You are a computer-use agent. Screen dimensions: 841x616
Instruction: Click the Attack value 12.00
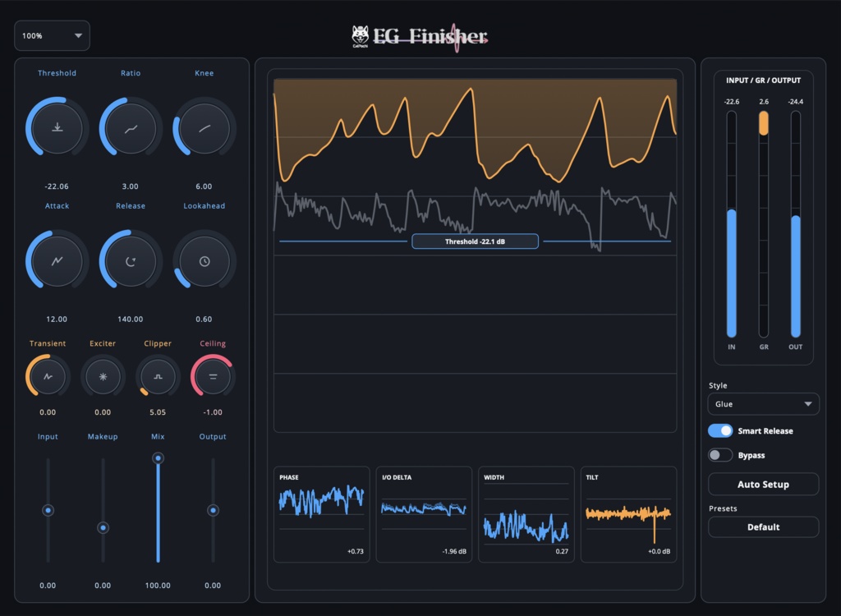click(x=57, y=319)
